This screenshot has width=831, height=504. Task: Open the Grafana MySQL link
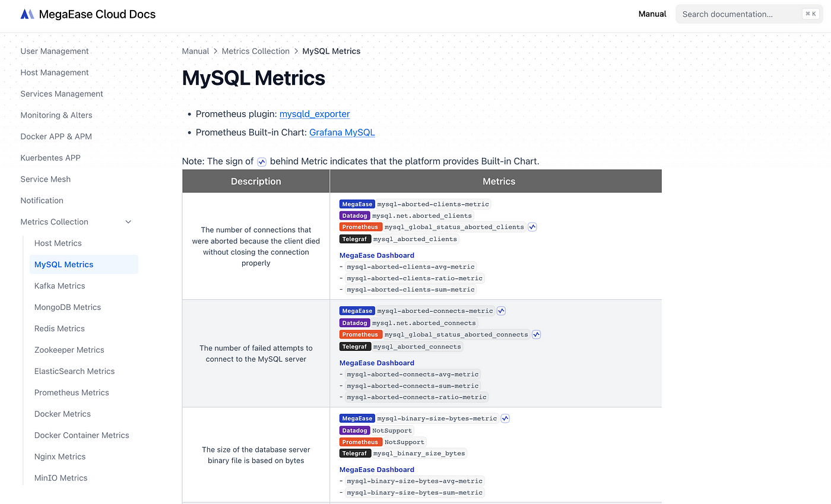tap(342, 132)
